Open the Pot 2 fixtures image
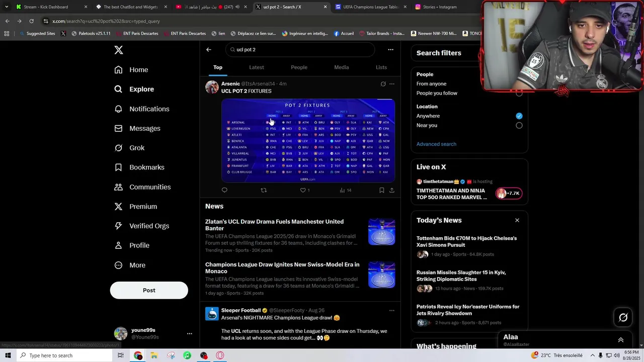The width and height of the screenshot is (644, 362). 308,140
